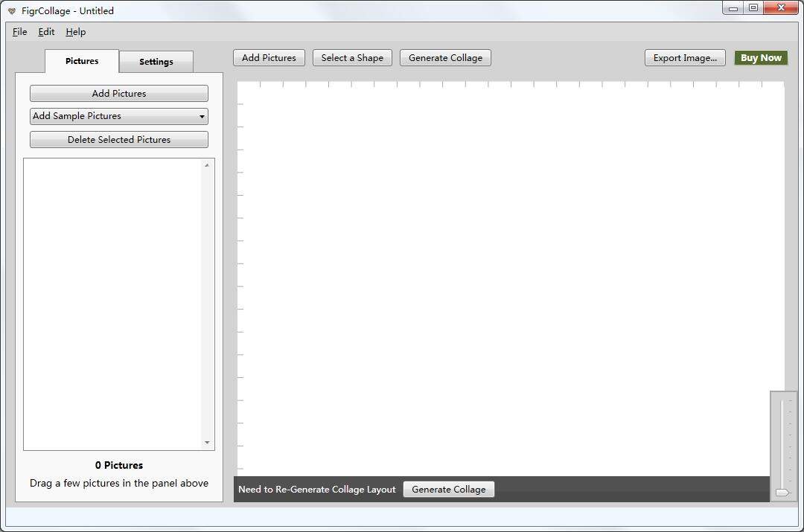Click the pictures list scroll down arrow

point(207,443)
